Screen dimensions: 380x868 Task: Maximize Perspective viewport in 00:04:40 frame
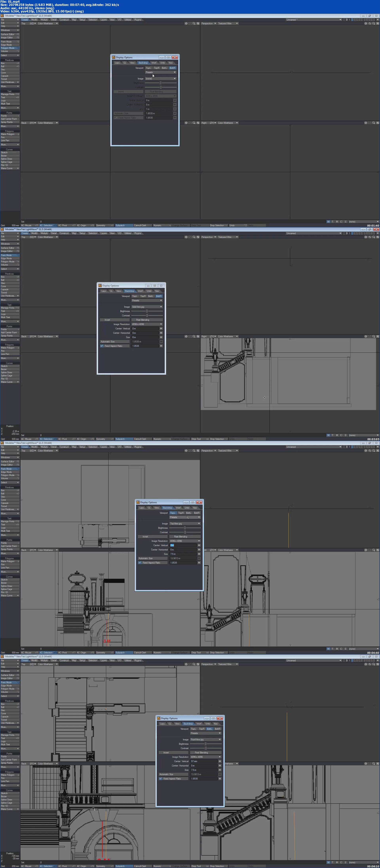378,451
